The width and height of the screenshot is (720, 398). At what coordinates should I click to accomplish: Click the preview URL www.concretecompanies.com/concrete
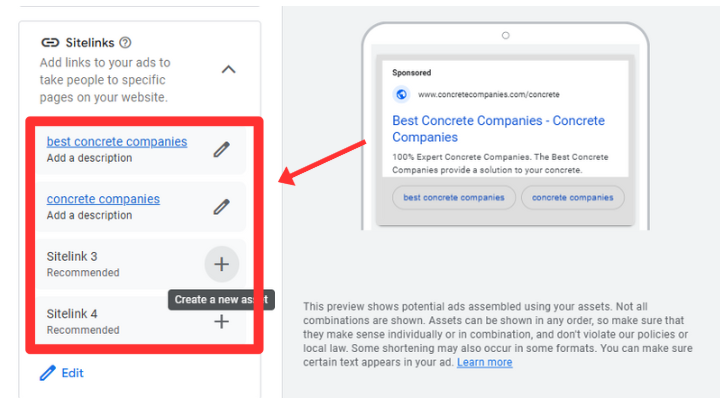coord(489,95)
